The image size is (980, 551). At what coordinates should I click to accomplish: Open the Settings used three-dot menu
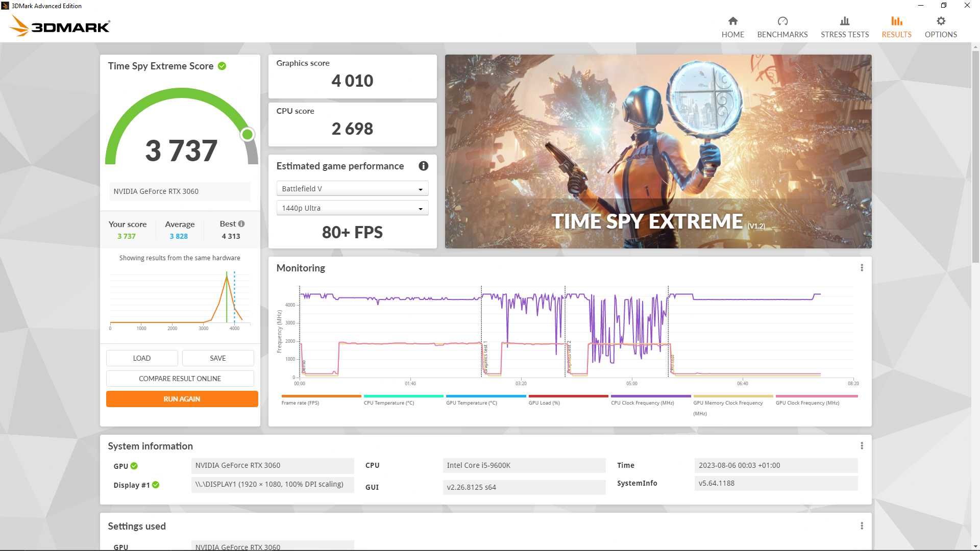pos(862,526)
